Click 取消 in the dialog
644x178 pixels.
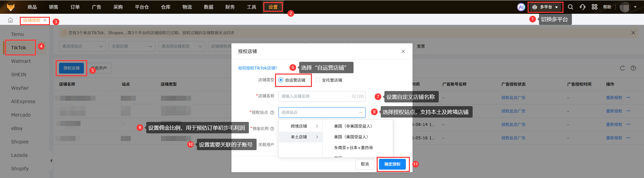[365, 164]
